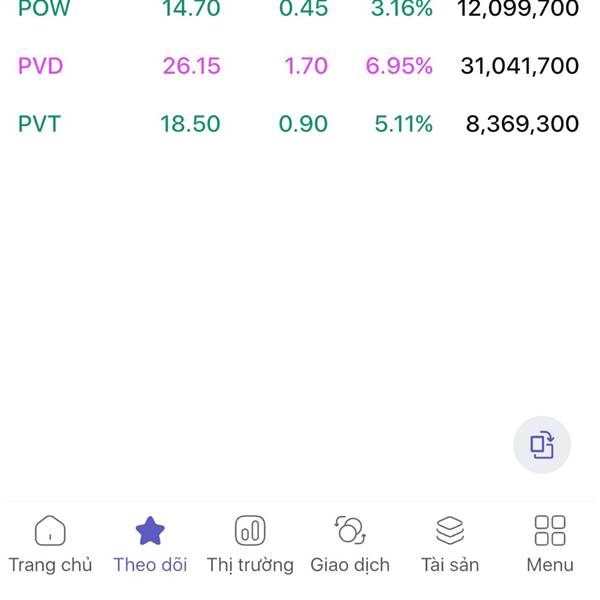Click PVD price 26.15
Image resolution: width=600 pixels, height=600 pixels.
click(191, 66)
